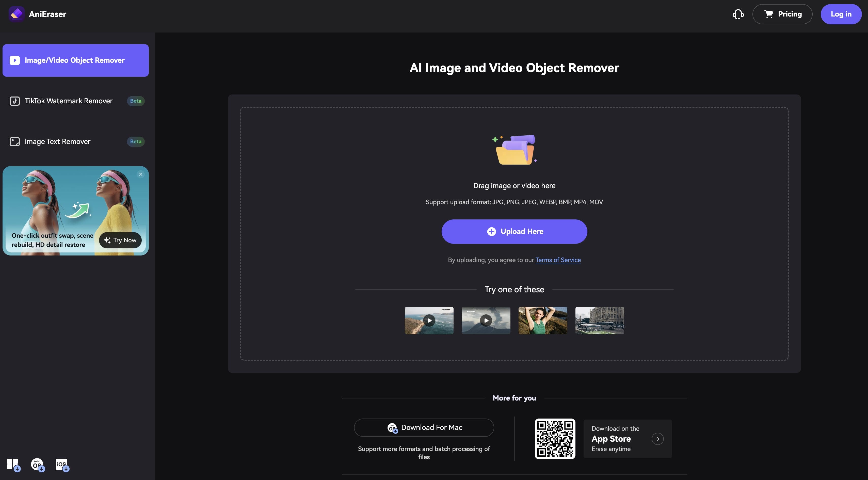The height and width of the screenshot is (480, 868).
Task: Click AI Image and Video Object Remover title
Action: click(x=514, y=68)
